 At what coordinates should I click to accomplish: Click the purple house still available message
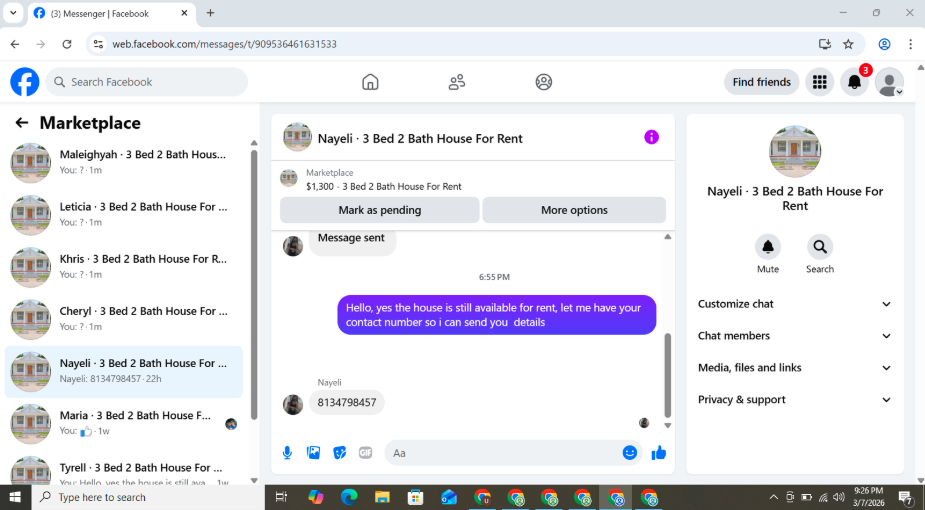[497, 315]
